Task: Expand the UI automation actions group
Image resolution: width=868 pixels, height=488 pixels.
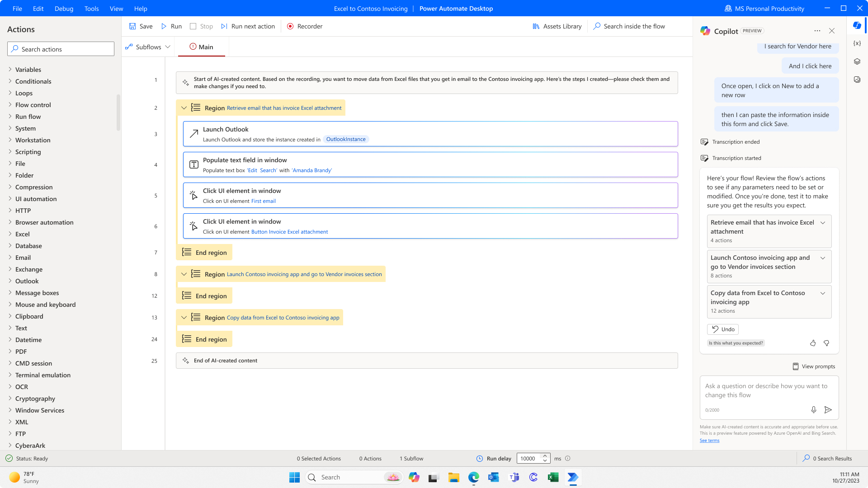Action: click(10, 199)
